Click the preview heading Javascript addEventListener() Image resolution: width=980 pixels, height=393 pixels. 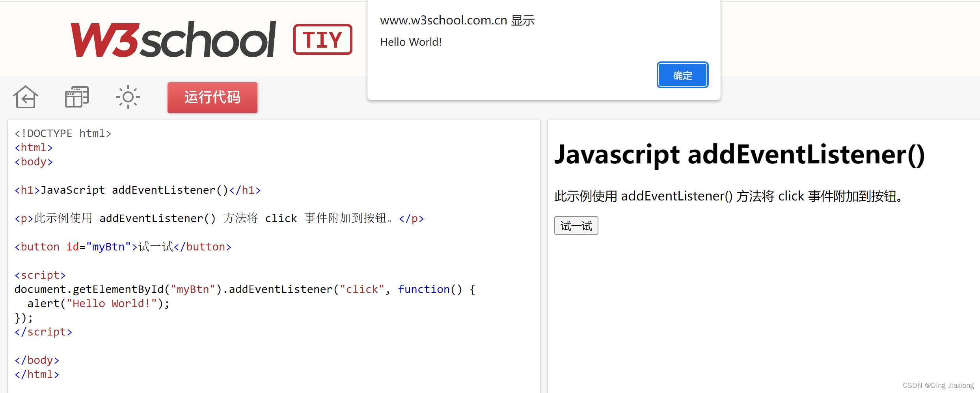[740, 155]
